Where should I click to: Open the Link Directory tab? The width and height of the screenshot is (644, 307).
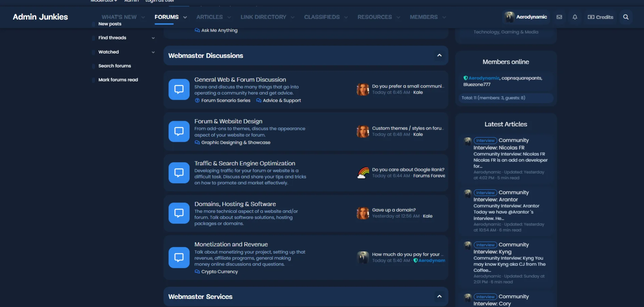coord(263,17)
